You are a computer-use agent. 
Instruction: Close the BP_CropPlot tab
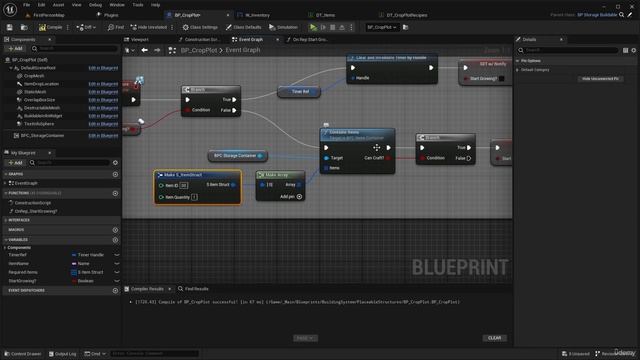(x=228, y=15)
